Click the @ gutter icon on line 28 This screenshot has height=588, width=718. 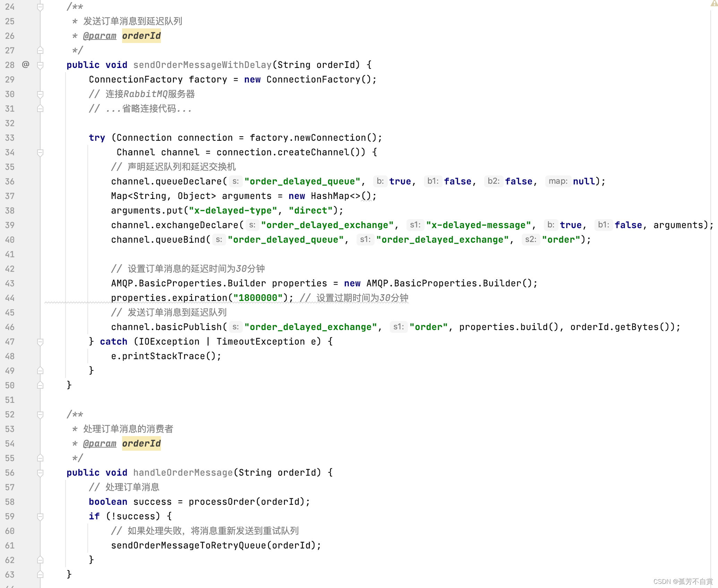point(26,64)
